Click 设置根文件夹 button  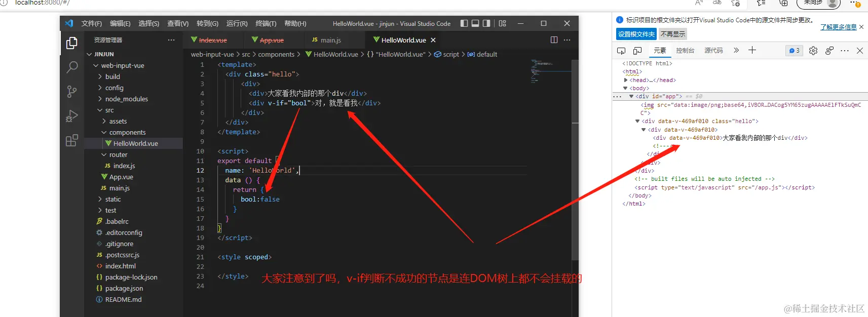(x=636, y=34)
